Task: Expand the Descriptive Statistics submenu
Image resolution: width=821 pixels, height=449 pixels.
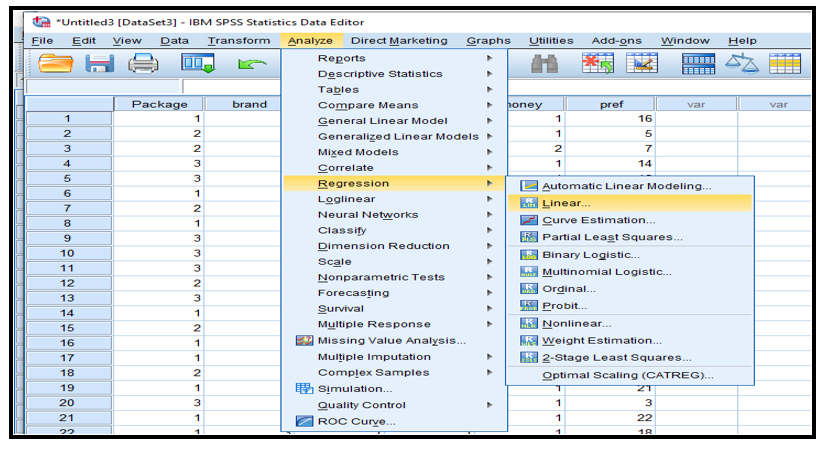Action: pyautogui.click(x=380, y=74)
